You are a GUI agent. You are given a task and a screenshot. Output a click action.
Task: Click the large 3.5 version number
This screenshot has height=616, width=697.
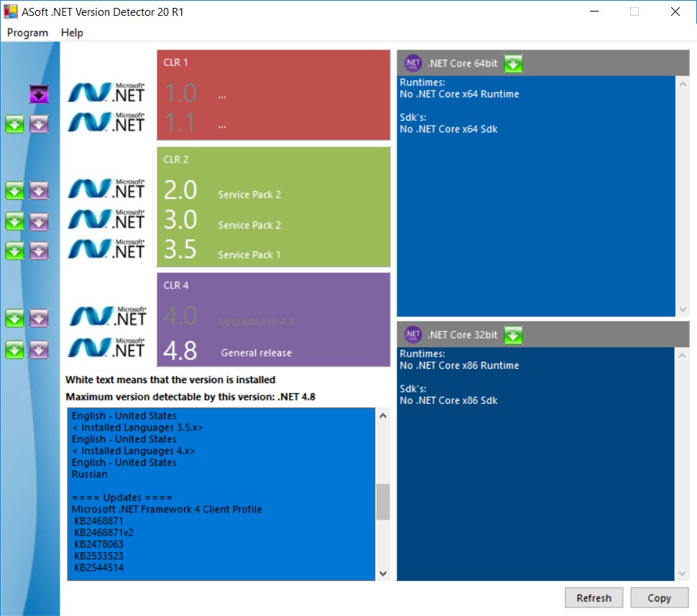pyautogui.click(x=180, y=249)
